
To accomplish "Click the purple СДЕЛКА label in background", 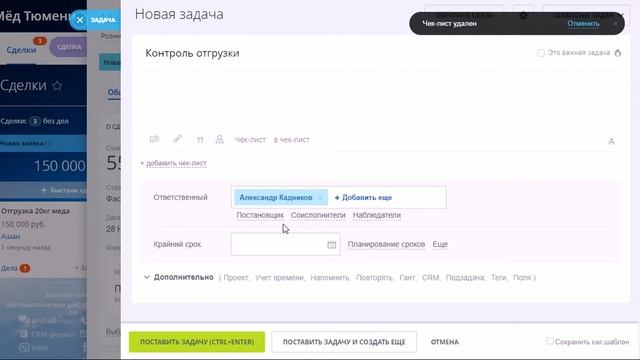I will pos(69,47).
